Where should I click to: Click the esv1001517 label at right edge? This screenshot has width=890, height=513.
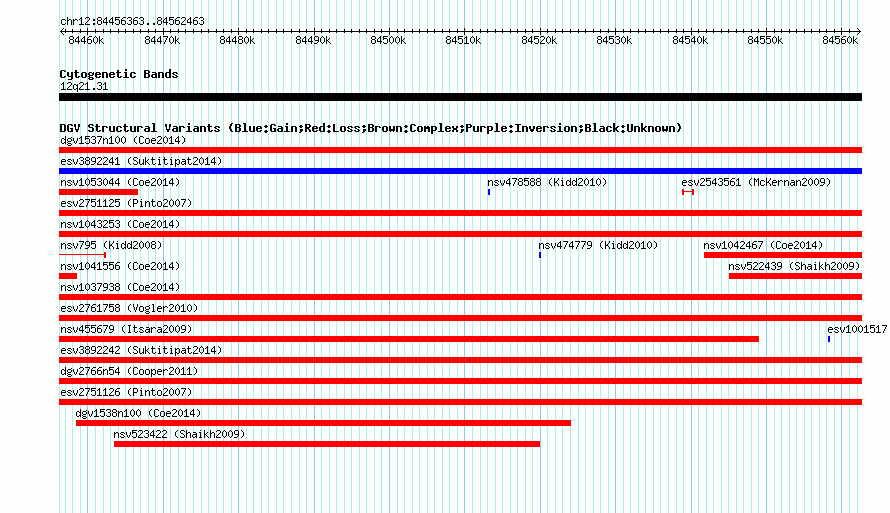pos(857,329)
